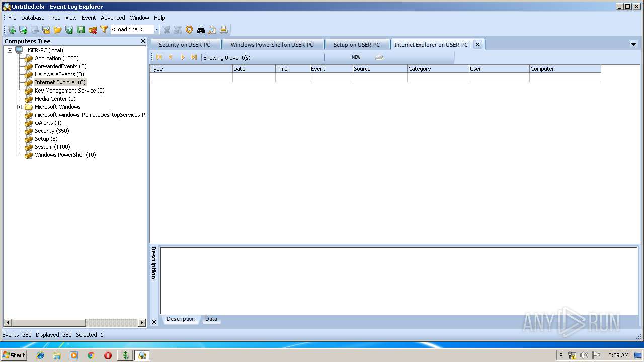The height and width of the screenshot is (362, 644).
Task: Select HardwareEvents (0) log
Action: 59,74
